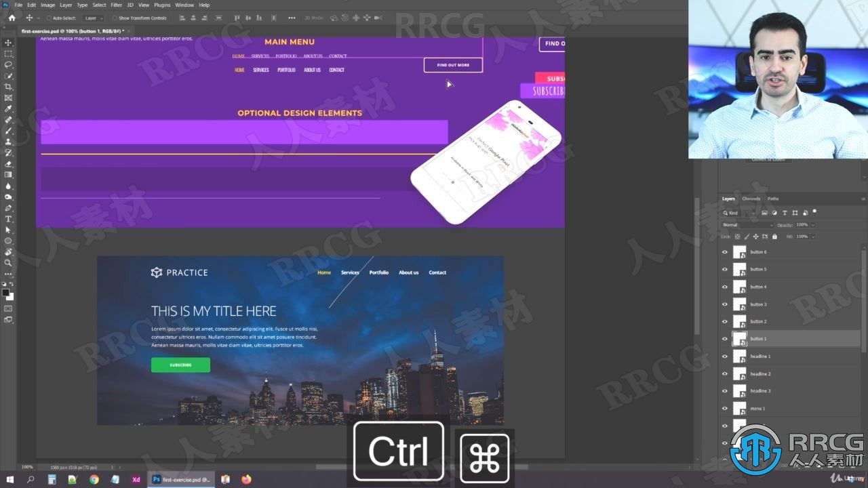The height and width of the screenshot is (488, 868).
Task: Select the Hand tool
Action: (9, 251)
